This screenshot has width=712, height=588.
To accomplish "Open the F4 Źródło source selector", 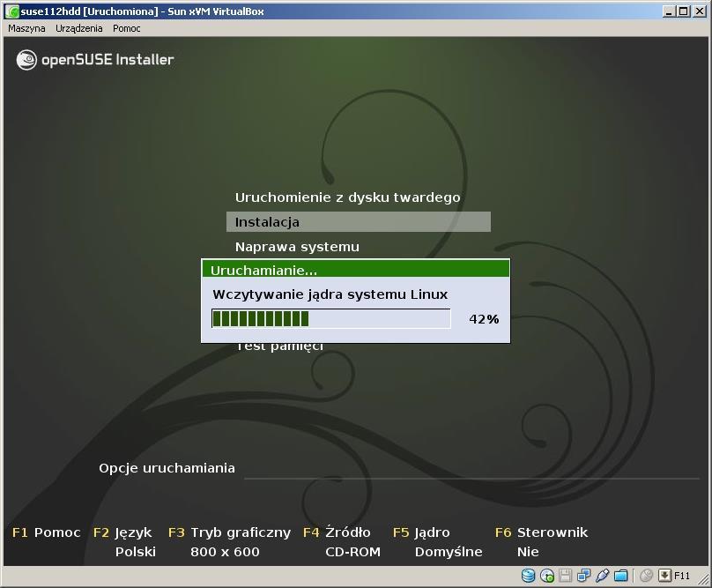I will [x=337, y=532].
